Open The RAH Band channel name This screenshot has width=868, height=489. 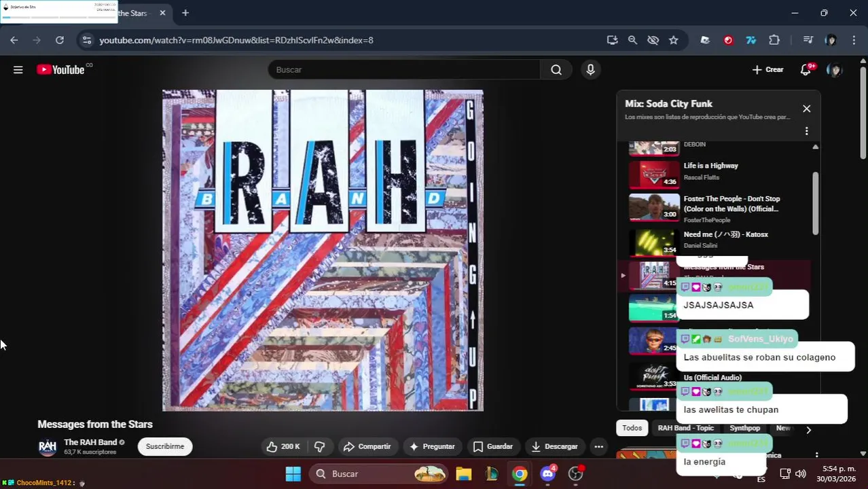point(90,442)
